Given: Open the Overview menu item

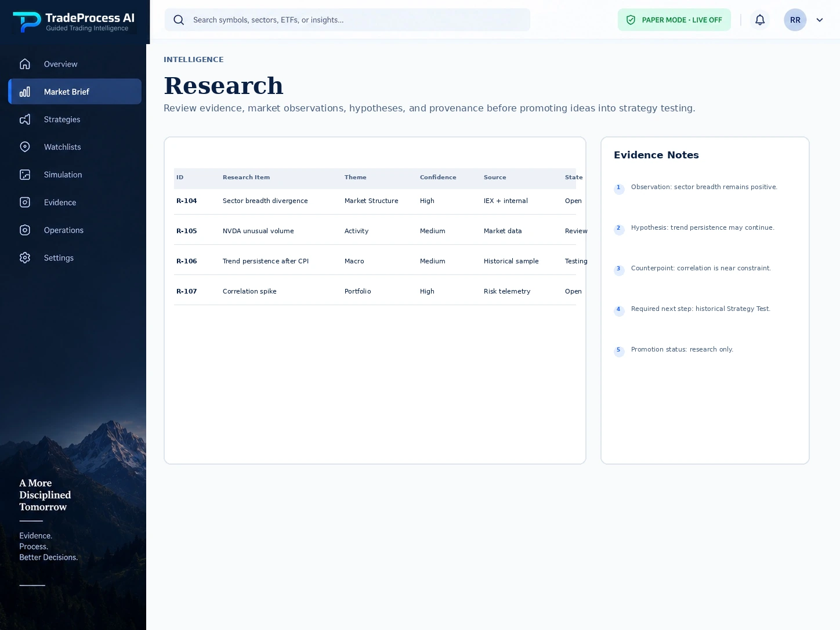Looking at the screenshot, I should click(75, 64).
